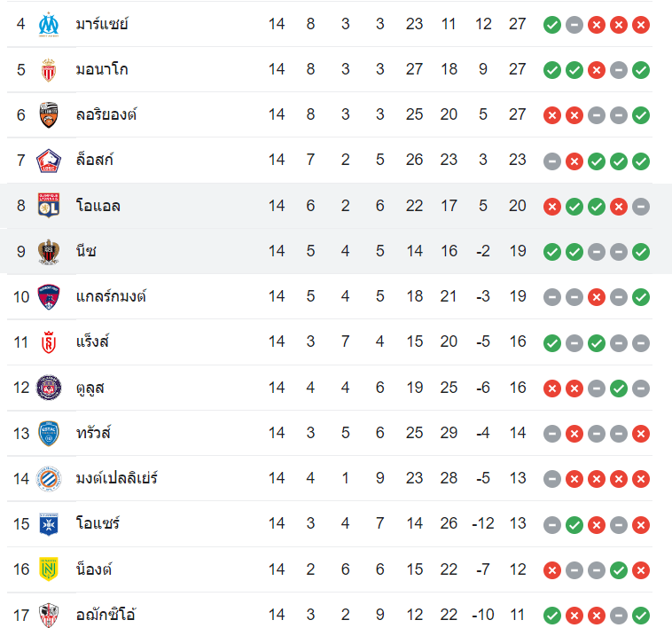Open the team name link โอแซร์

click(98, 524)
